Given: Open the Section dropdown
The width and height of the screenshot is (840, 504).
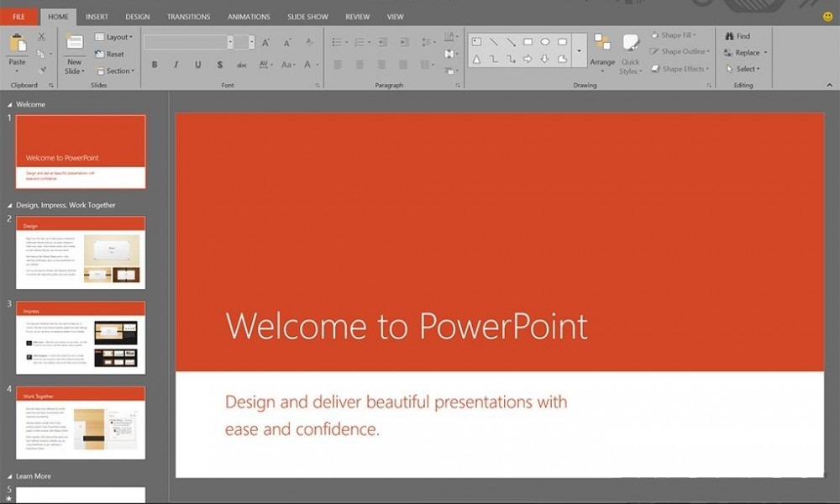Looking at the screenshot, I should coord(115,71).
